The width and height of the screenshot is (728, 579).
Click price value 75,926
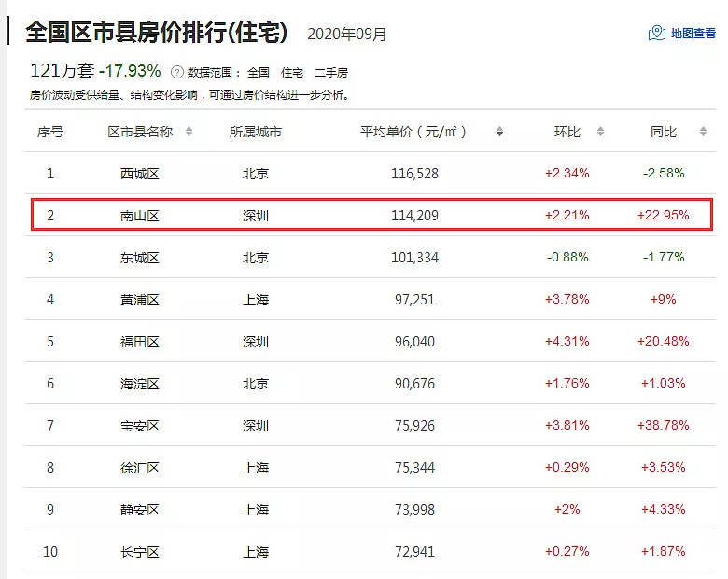tap(414, 425)
